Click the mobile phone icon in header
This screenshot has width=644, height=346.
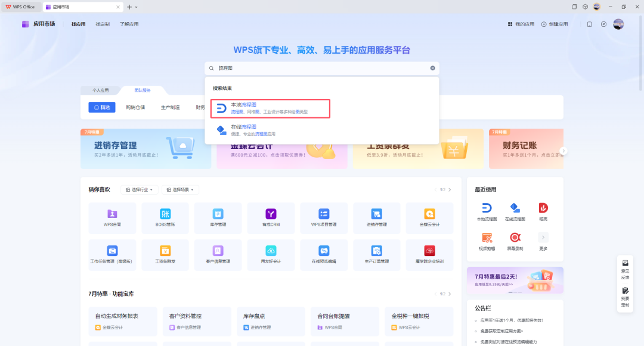[589, 24]
